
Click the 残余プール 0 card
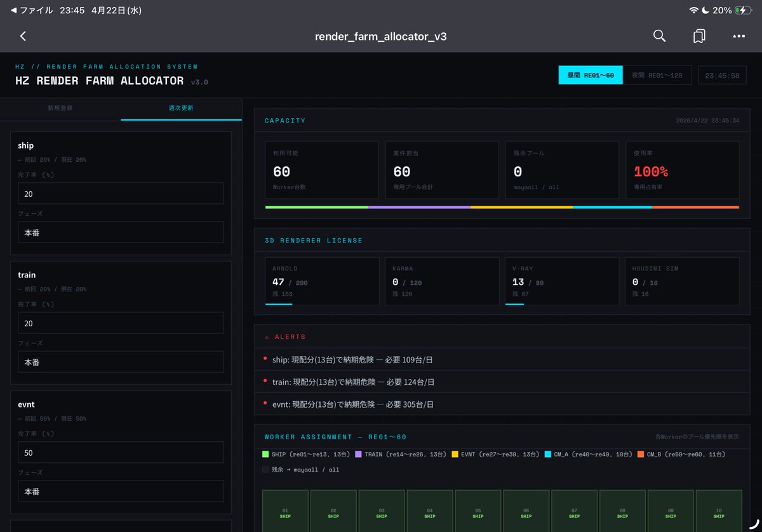pyautogui.click(x=563, y=170)
